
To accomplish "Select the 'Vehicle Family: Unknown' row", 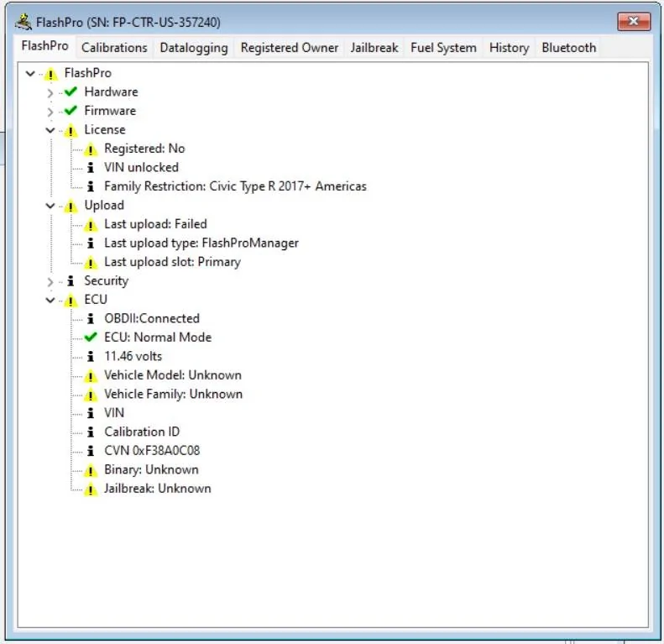I will click(x=173, y=394).
